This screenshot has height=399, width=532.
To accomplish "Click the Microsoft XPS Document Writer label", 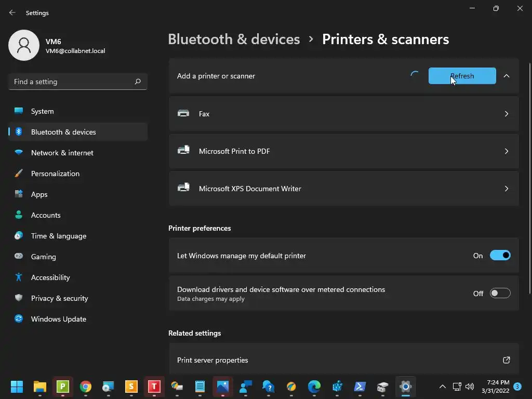I will pos(250,189).
